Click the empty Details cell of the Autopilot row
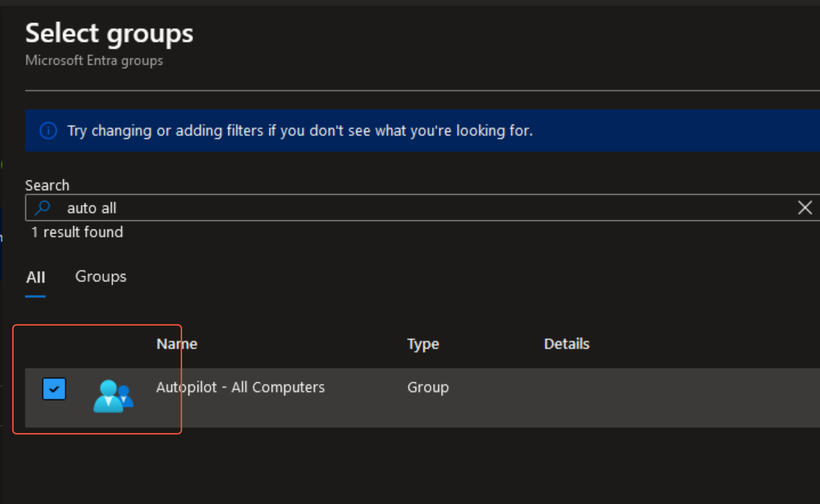 tap(607, 397)
